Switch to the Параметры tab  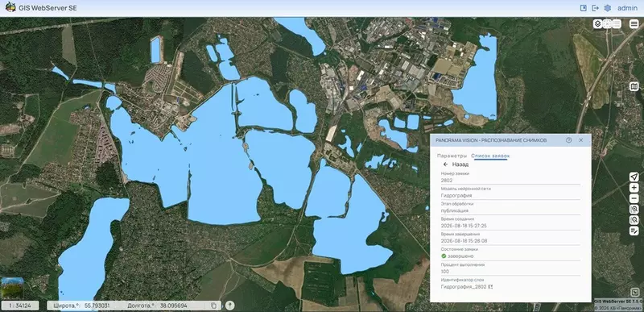point(452,156)
